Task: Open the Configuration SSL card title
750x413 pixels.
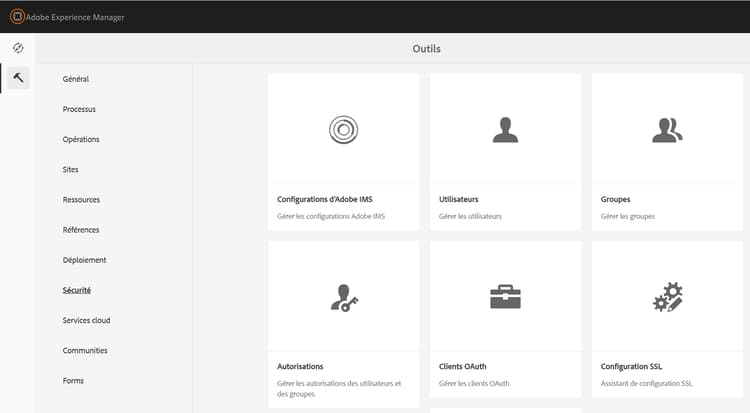Action: tap(631, 366)
